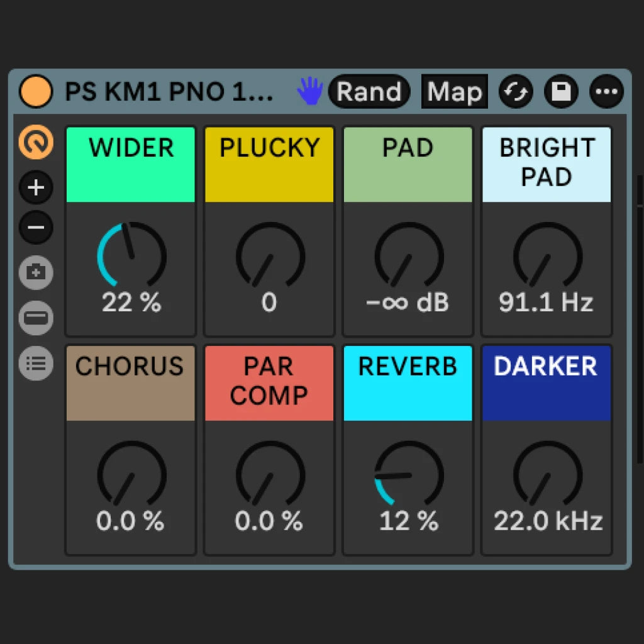Create a new variation with the boxed plus icon
This screenshot has height=644, width=644.
36,272
